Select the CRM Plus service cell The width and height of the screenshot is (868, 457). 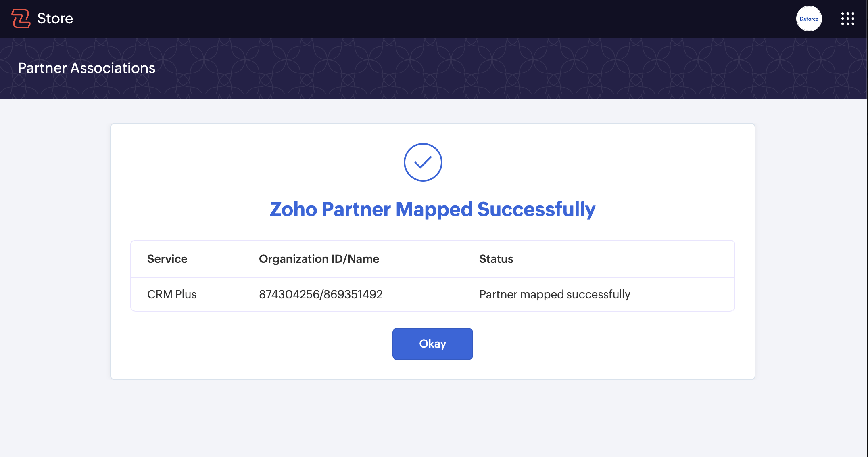click(x=172, y=294)
